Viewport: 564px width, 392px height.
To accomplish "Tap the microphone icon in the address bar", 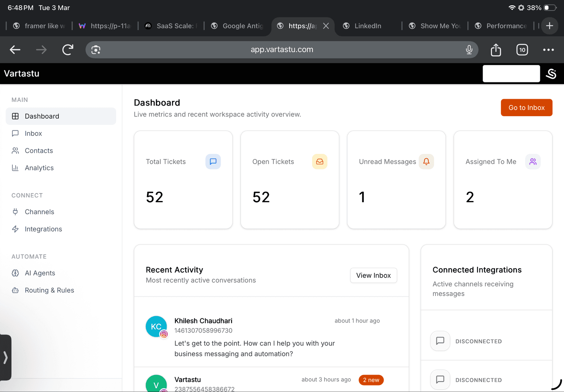I will 469,50.
